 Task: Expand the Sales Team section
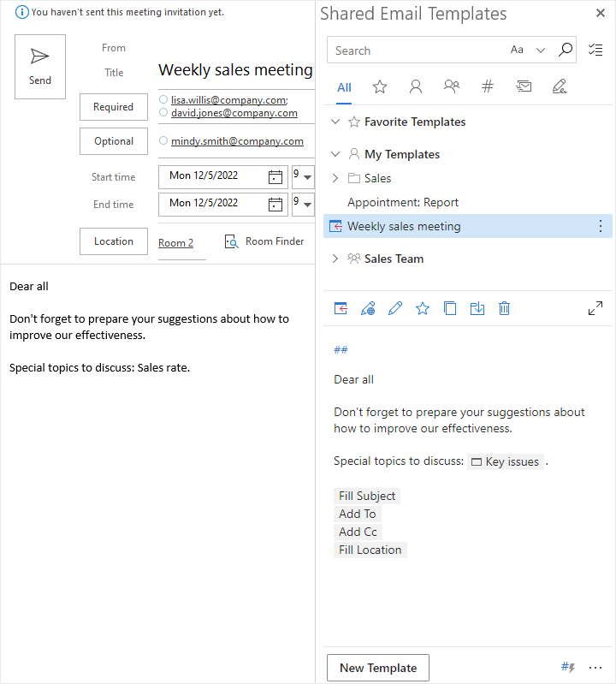(335, 259)
